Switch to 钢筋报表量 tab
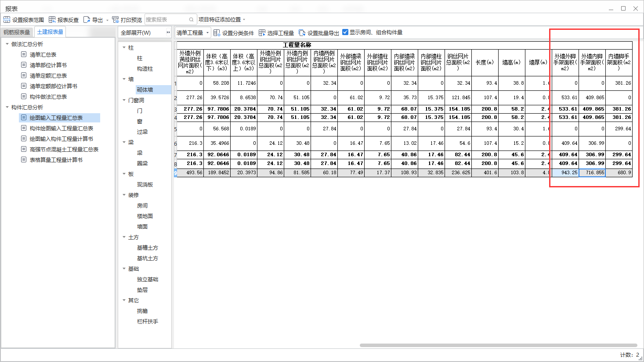This screenshot has width=644, height=362. [x=17, y=32]
